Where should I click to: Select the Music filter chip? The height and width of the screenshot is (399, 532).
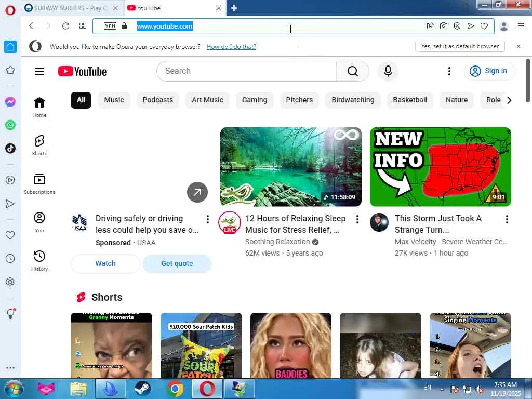(114, 100)
